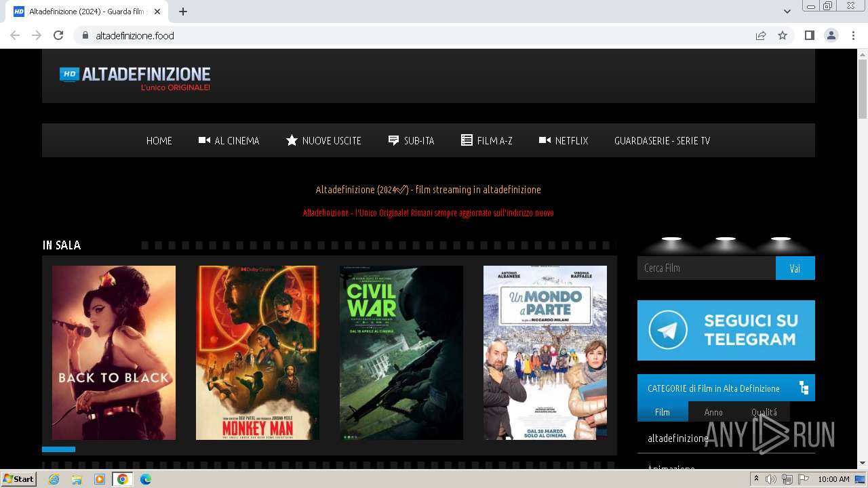Launch Internet Explorer from taskbar

[54, 479]
